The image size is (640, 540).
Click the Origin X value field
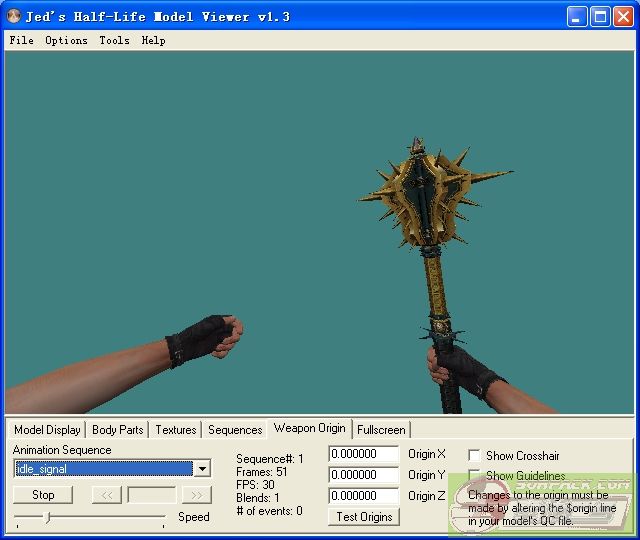point(363,454)
